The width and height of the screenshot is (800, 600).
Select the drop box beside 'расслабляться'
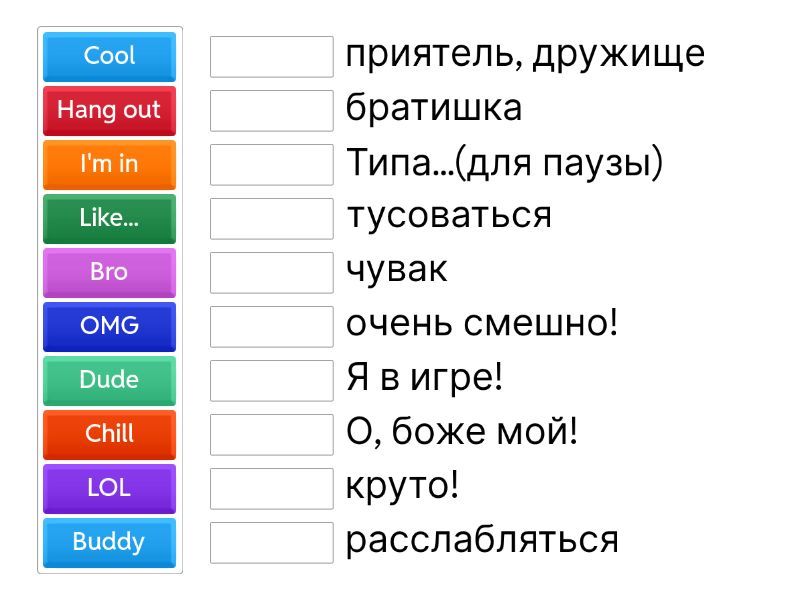tap(272, 543)
